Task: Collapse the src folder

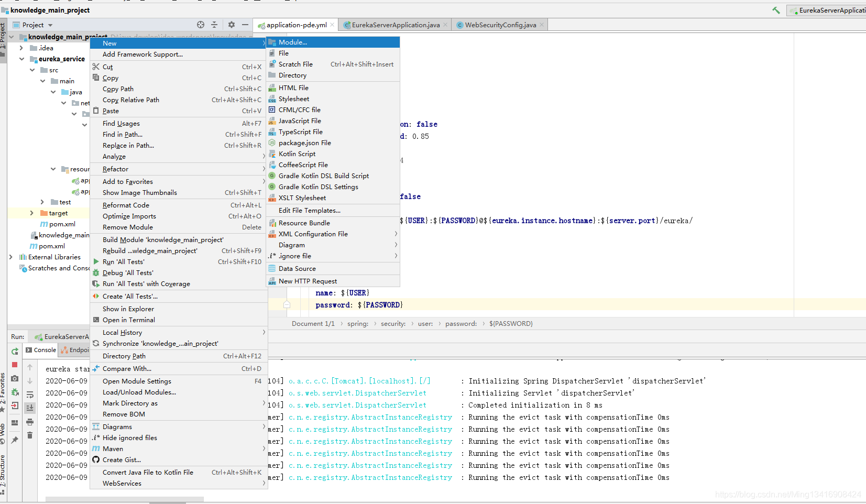Action: [32, 70]
